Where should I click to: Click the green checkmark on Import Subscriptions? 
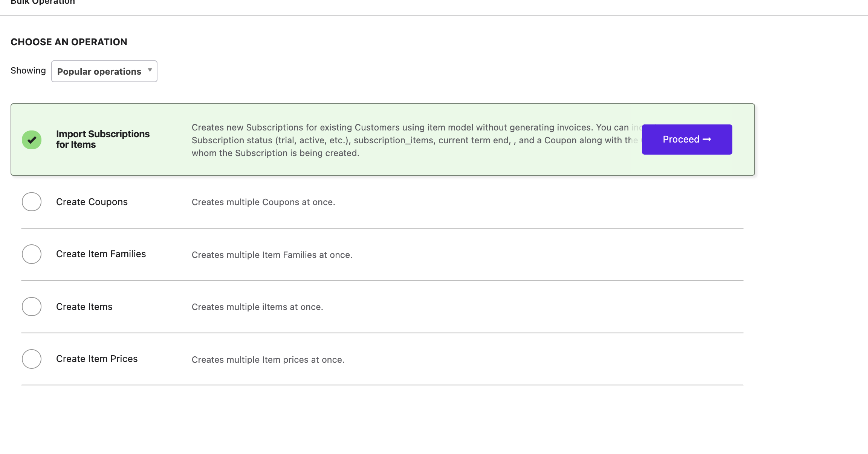point(32,140)
